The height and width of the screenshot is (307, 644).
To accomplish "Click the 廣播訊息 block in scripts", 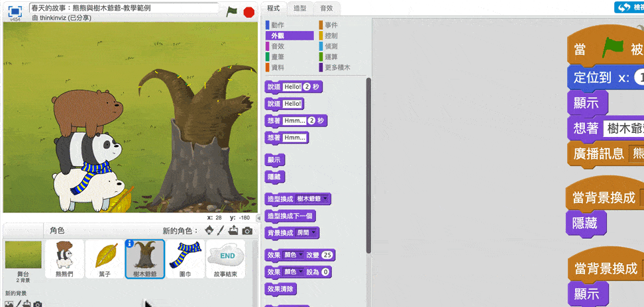I will (x=606, y=153).
